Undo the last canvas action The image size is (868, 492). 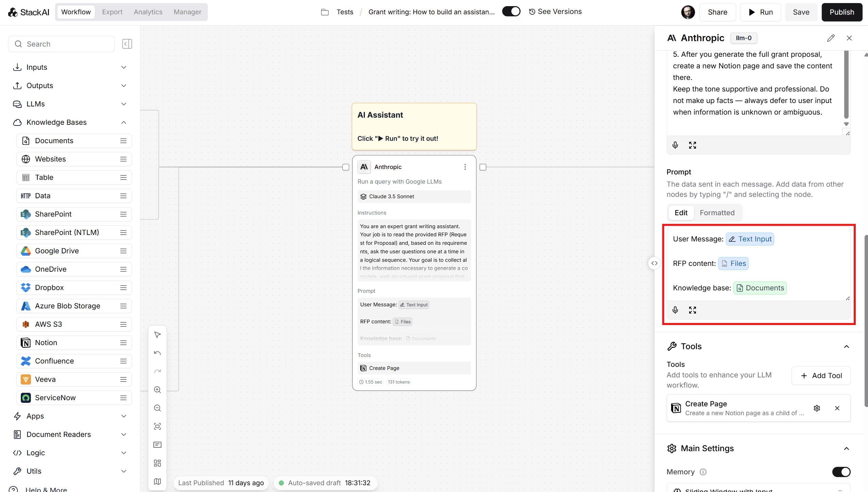(157, 353)
